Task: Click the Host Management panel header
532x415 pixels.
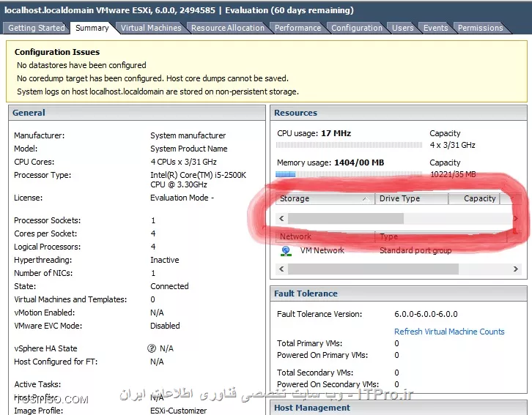Action: click(x=399, y=408)
